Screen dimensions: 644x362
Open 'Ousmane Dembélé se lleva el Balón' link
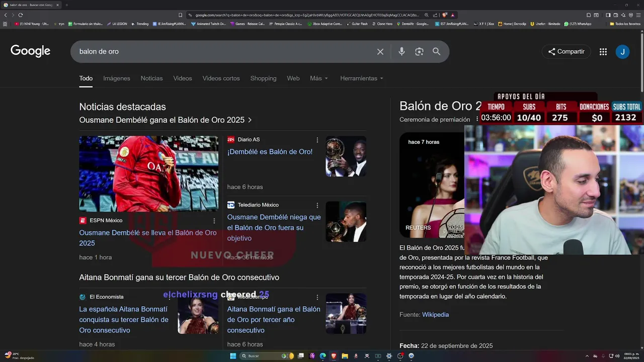148,238
